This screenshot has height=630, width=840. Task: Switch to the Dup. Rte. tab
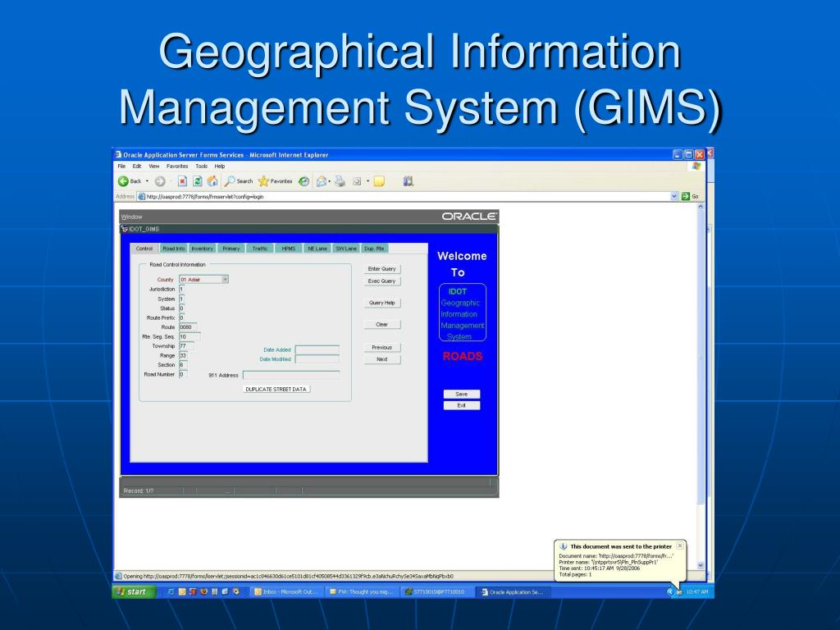(374, 249)
